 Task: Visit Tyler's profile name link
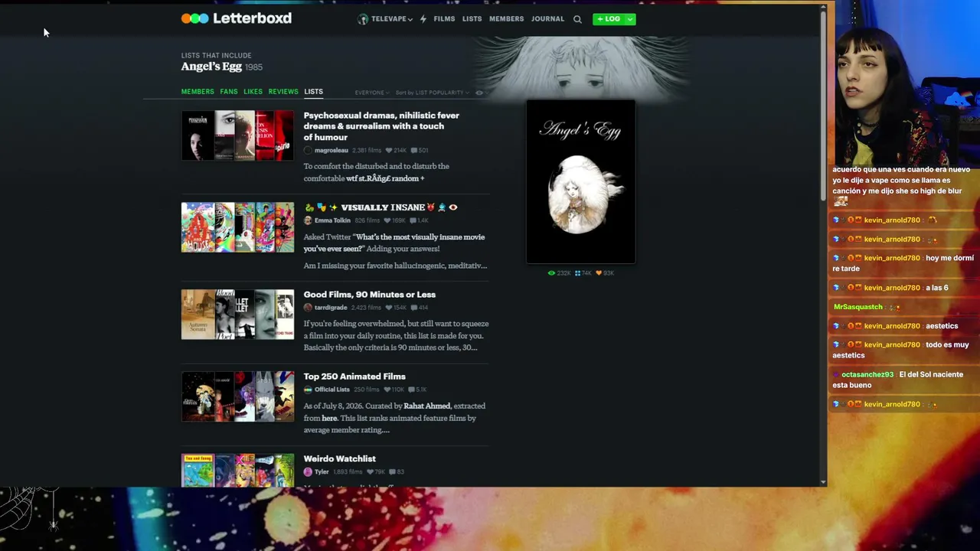[322, 472]
